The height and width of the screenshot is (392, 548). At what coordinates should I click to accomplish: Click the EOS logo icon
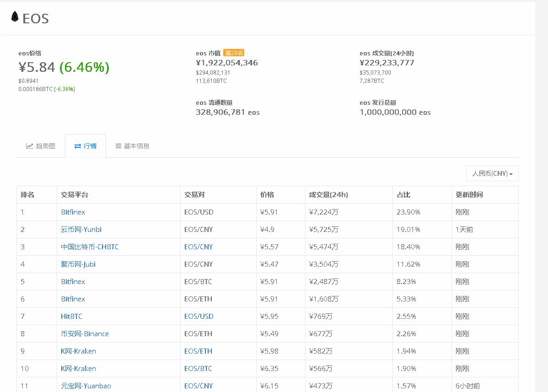[x=15, y=16]
